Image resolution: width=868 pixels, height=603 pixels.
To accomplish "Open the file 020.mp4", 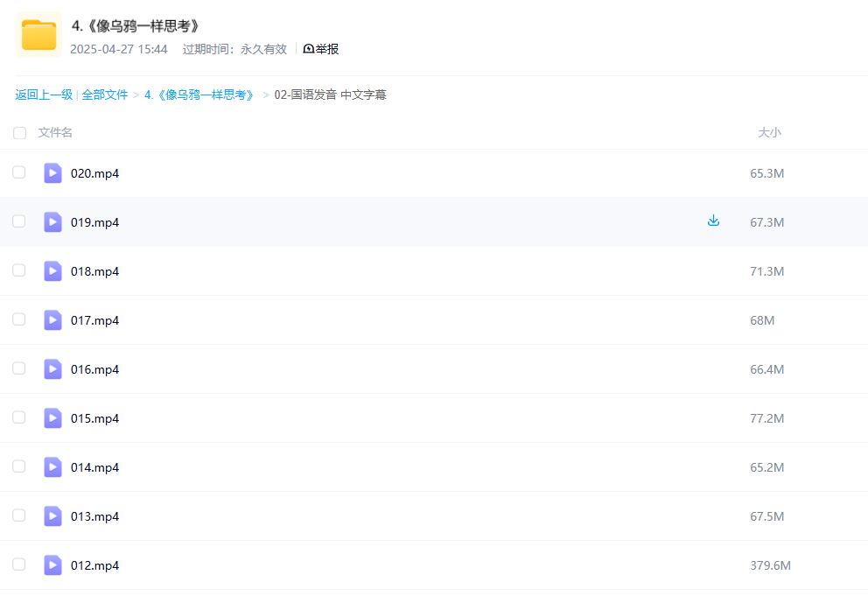I will pos(95,173).
